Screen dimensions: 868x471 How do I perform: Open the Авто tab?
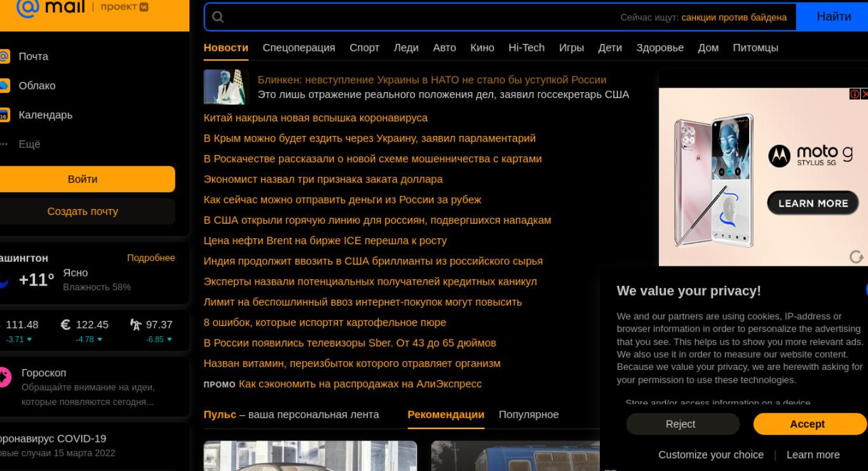click(445, 48)
